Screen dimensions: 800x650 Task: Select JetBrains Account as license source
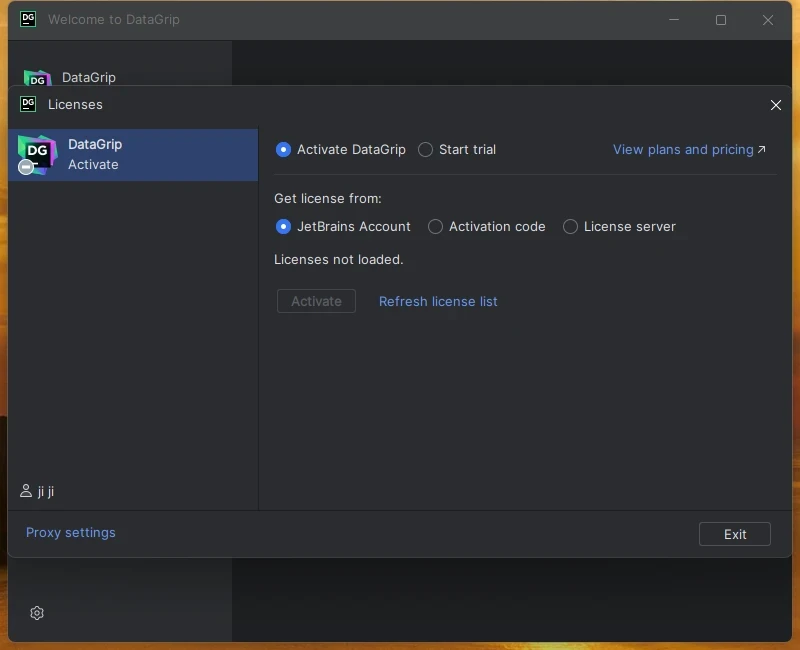pyautogui.click(x=284, y=227)
